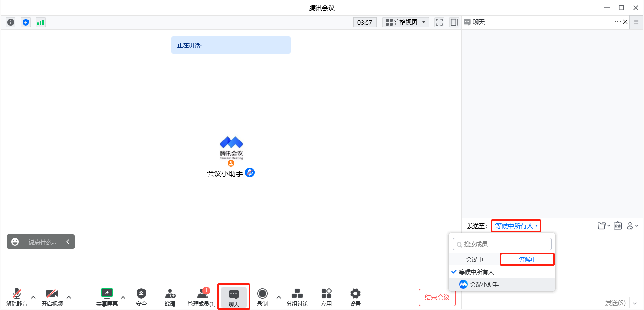644x310 pixels.
Task: Open the 应用 apps panel
Action: (x=326, y=297)
